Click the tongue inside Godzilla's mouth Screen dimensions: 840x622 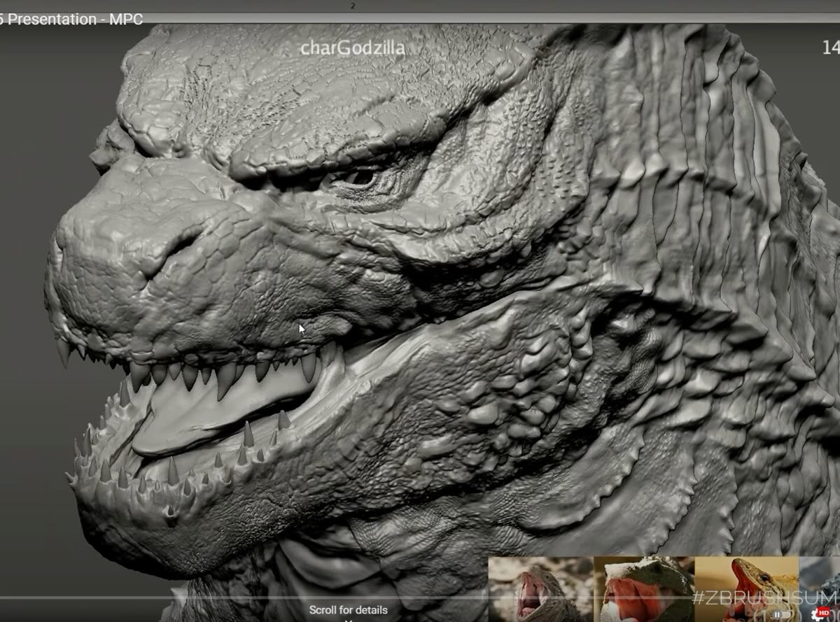(x=210, y=413)
